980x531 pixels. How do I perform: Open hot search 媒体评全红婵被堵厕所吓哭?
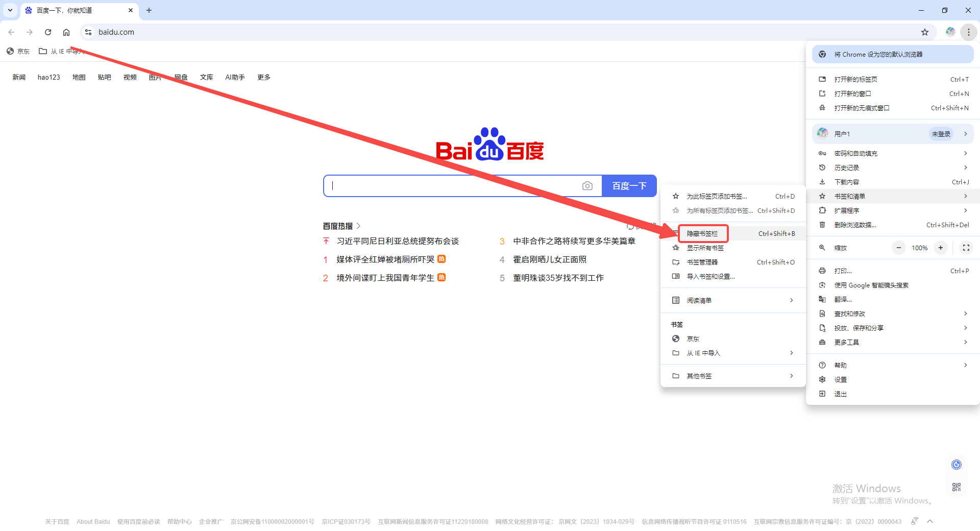pyautogui.click(x=385, y=259)
